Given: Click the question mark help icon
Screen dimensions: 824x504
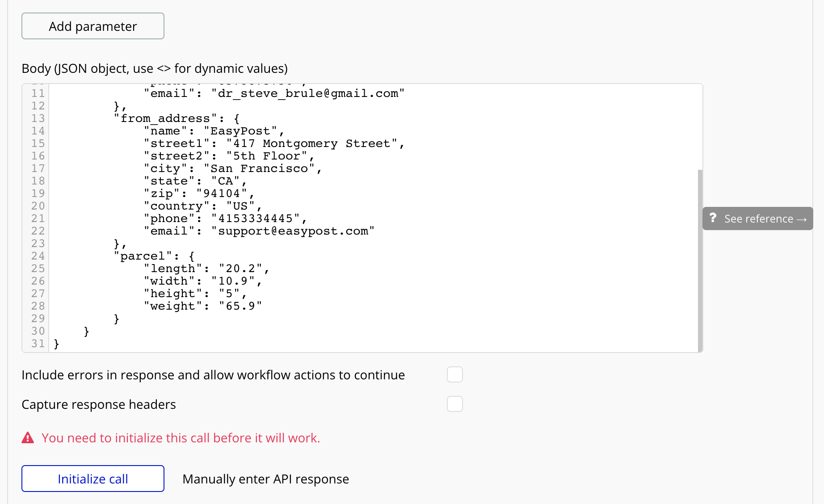Looking at the screenshot, I should (x=713, y=218).
